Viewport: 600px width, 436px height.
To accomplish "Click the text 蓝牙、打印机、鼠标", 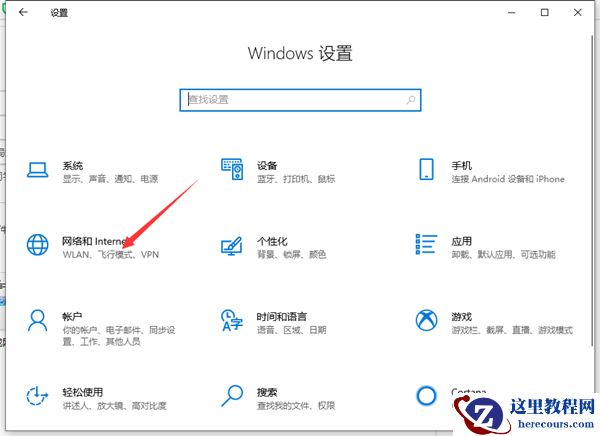I will [x=296, y=179].
